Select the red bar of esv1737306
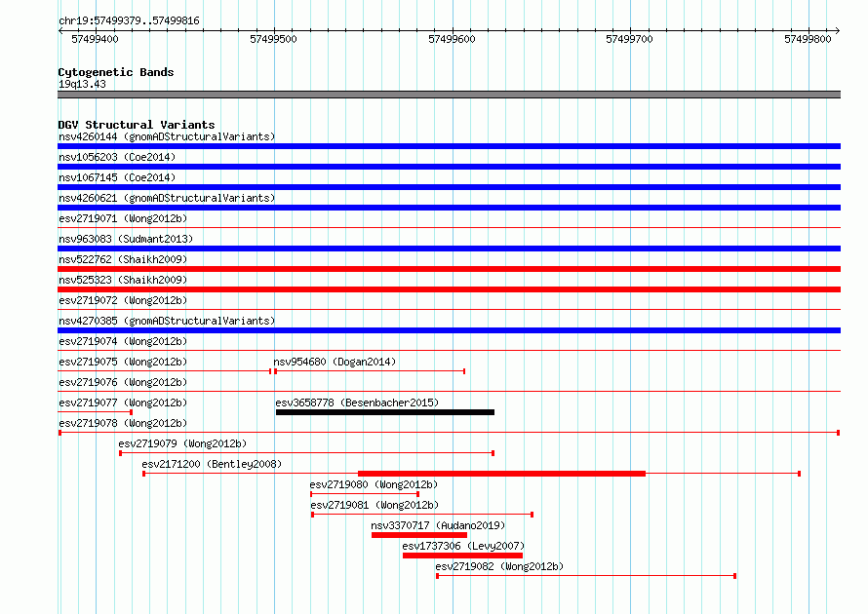Image resolution: width=868 pixels, height=614 pixels. 462,556
